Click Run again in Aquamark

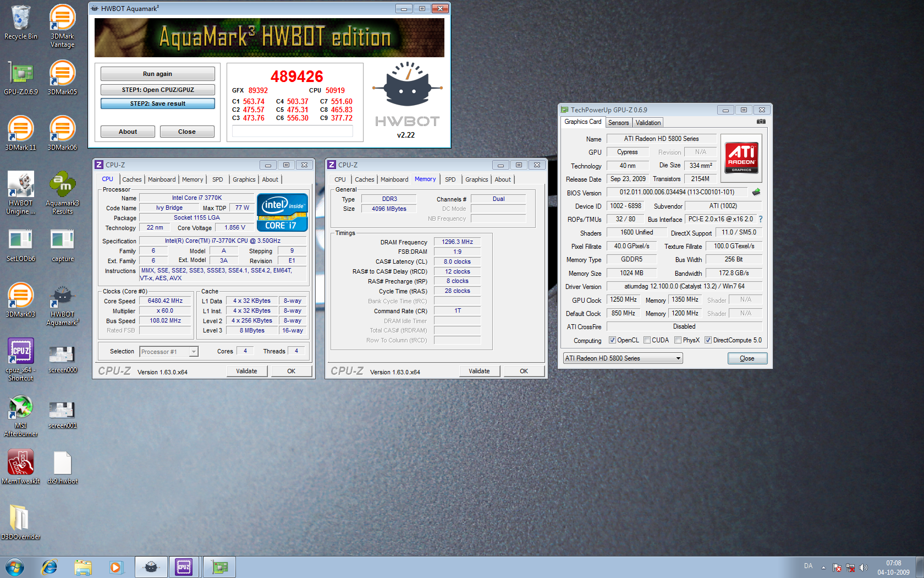(157, 74)
